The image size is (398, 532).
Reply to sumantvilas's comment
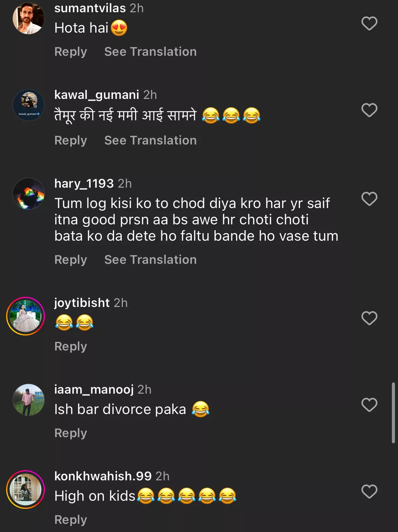point(71,52)
